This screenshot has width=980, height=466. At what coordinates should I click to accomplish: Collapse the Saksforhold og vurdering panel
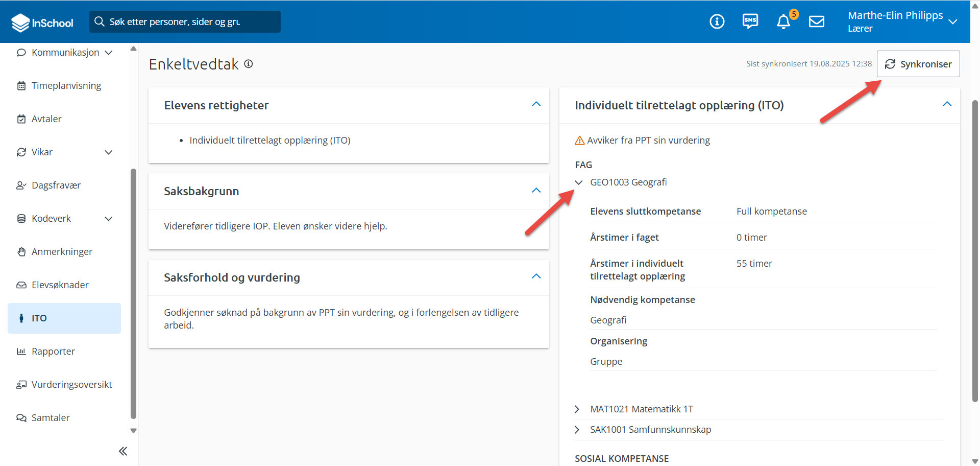tap(536, 276)
